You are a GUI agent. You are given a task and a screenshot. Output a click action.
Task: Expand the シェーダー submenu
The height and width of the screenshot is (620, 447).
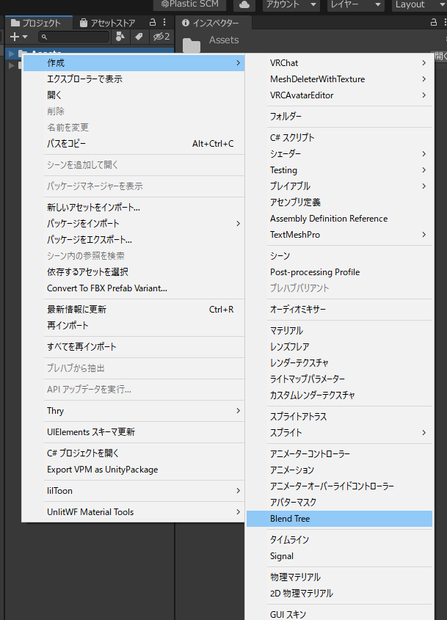pos(339,154)
